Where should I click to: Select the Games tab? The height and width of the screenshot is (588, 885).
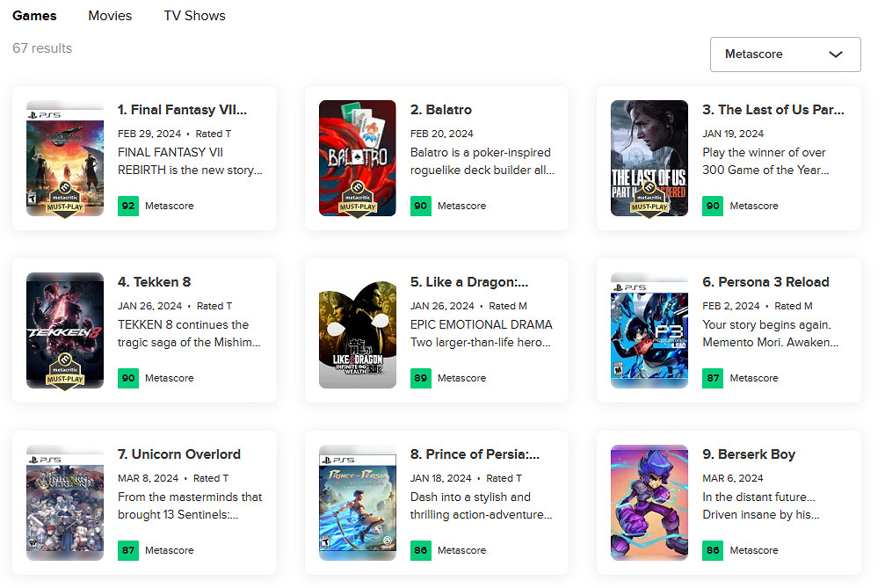(34, 16)
